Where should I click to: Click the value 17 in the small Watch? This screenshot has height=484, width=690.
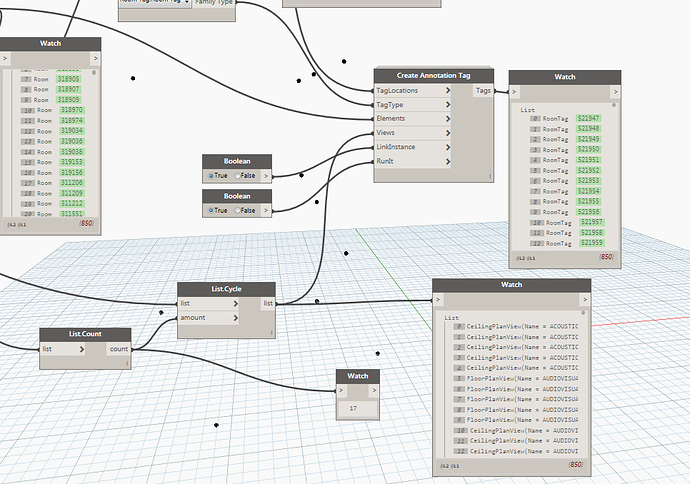coord(353,409)
